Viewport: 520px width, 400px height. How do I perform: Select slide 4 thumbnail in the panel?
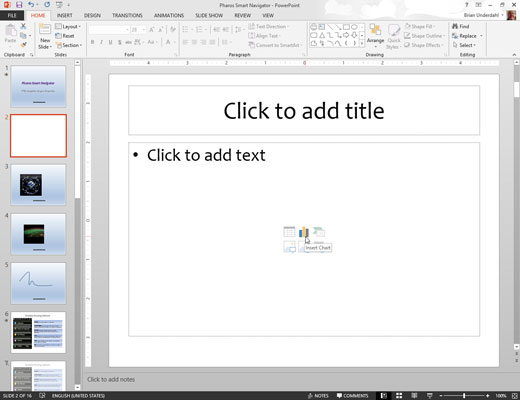38,234
